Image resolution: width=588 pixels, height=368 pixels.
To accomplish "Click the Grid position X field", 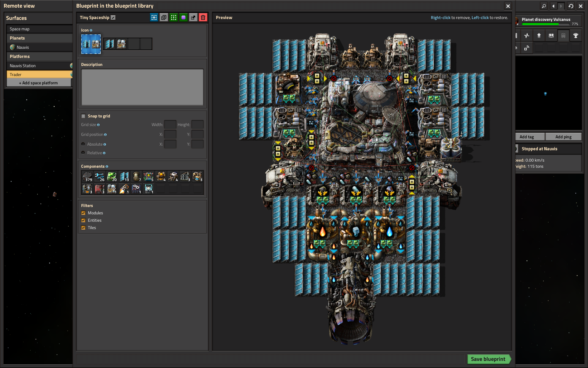I will point(170,134).
